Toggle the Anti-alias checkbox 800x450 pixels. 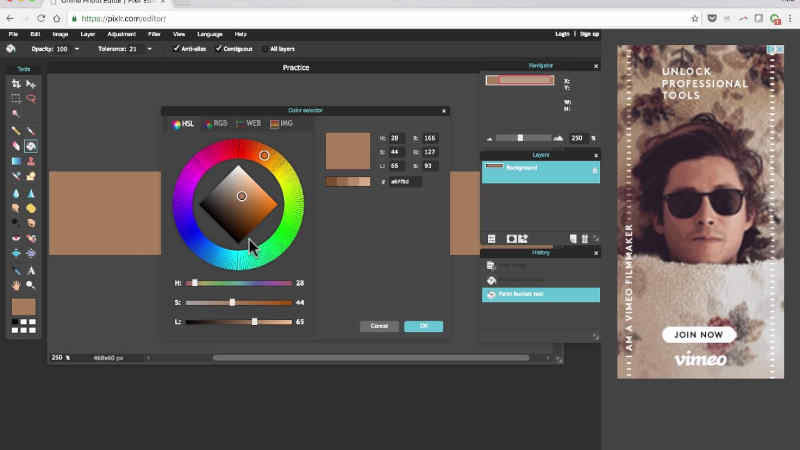point(177,48)
